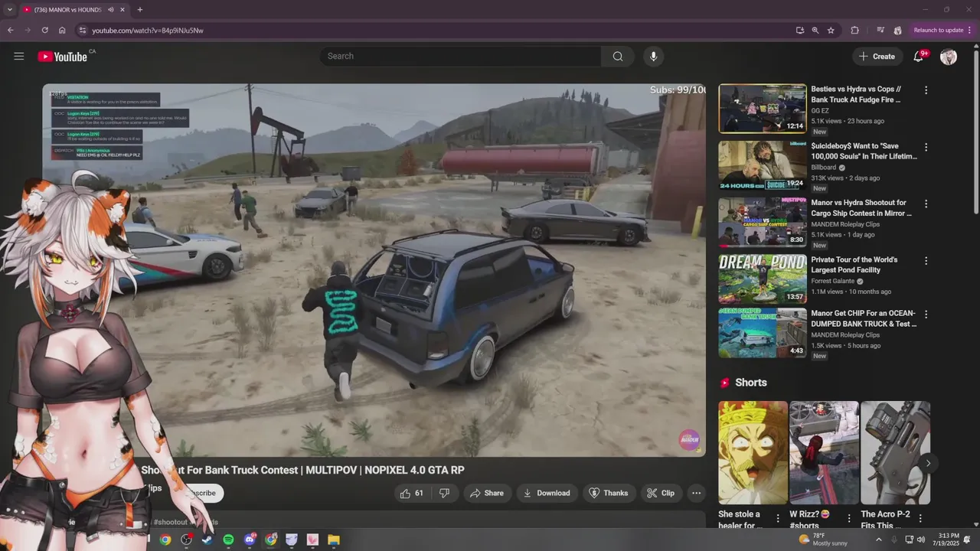Open the YouTube account avatar menu
The width and height of the screenshot is (980, 551).
tap(949, 57)
